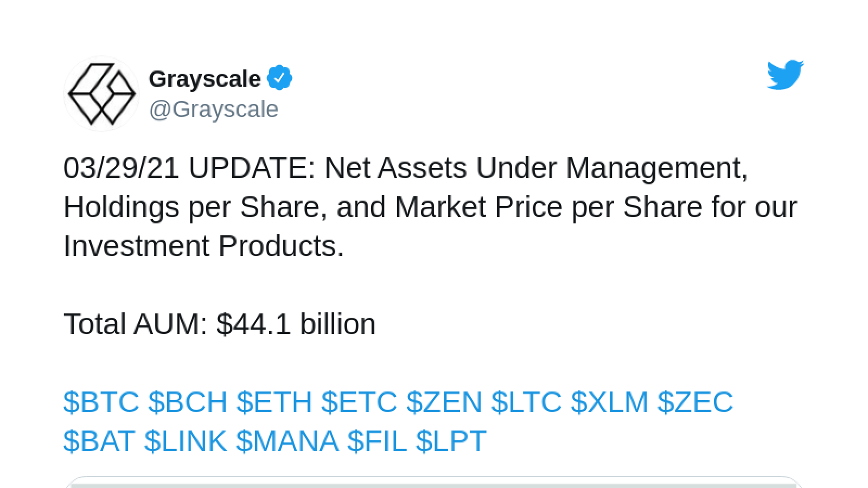Viewport: 868px width, 488px height.
Task: Open the $BCH cashtag
Action: [188, 402]
